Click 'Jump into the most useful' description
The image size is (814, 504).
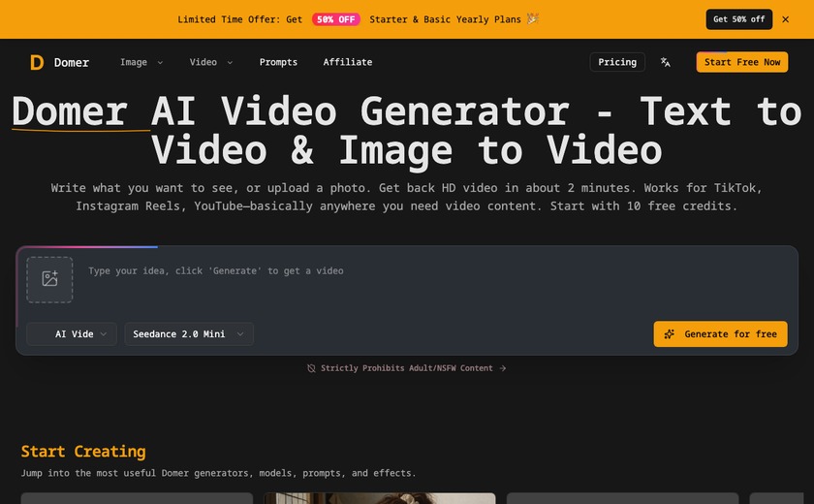(x=218, y=473)
